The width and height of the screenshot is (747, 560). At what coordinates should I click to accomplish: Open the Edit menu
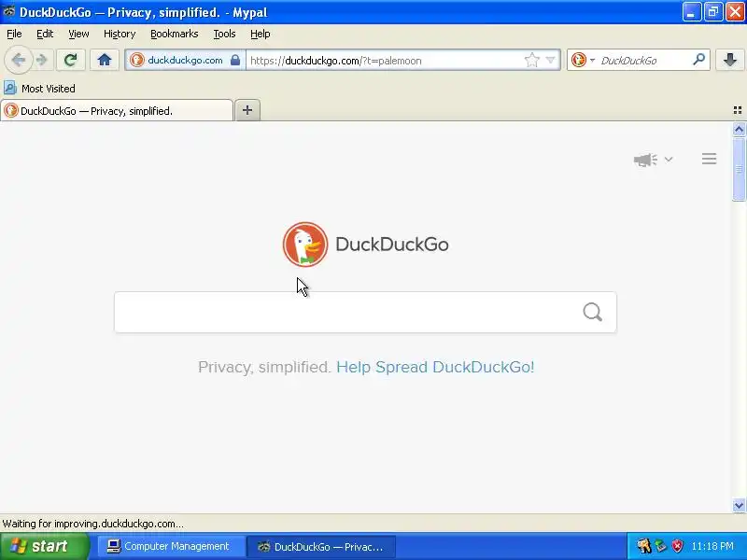click(x=45, y=34)
